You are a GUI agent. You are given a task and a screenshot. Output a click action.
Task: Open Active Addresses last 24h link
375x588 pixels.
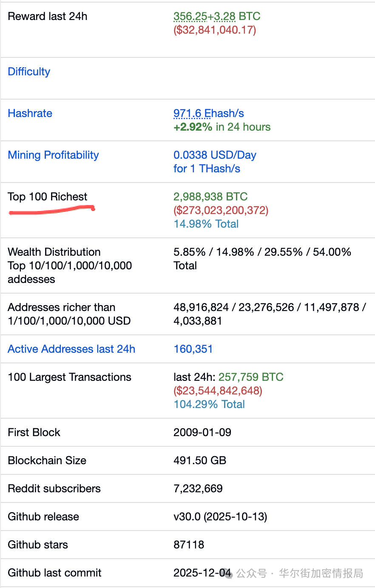coord(71,349)
